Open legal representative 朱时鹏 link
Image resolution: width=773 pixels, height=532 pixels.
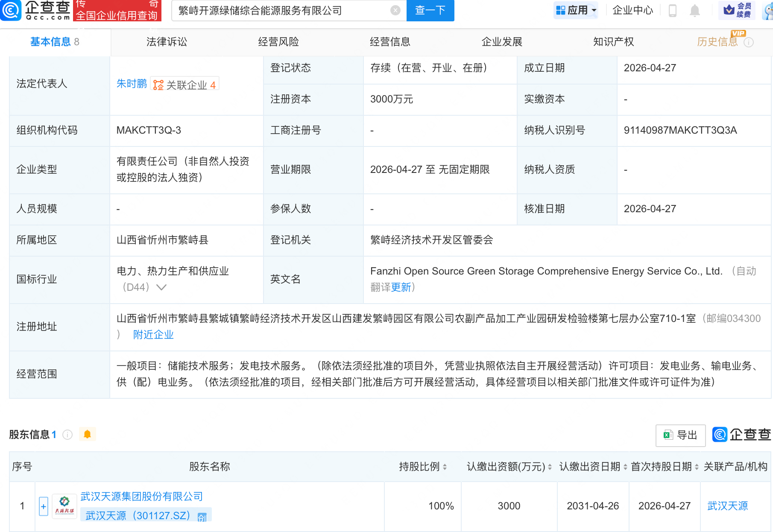click(132, 84)
